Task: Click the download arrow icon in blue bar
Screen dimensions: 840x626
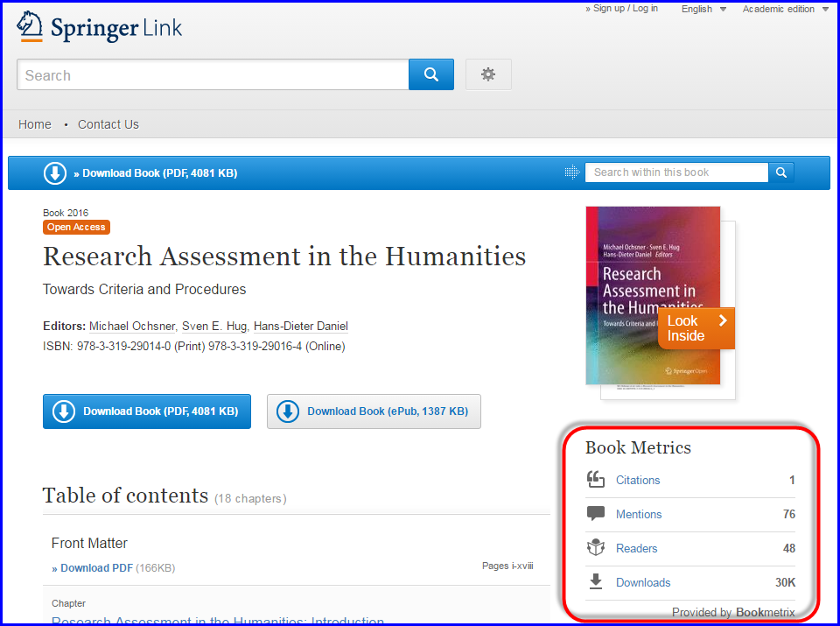Action: click(54, 172)
